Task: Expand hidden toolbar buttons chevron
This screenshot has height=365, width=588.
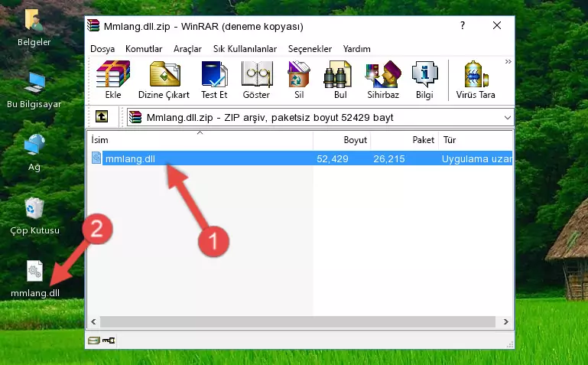Action: pyautogui.click(x=508, y=61)
